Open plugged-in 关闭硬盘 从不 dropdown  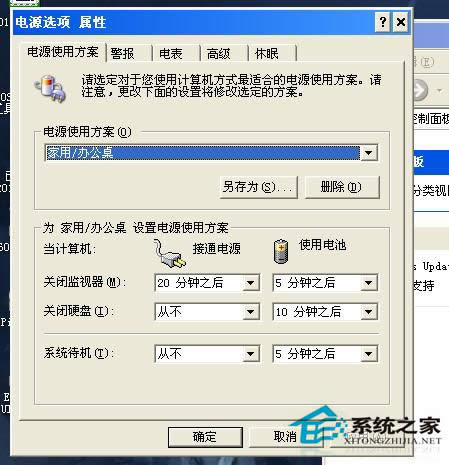pos(251,312)
